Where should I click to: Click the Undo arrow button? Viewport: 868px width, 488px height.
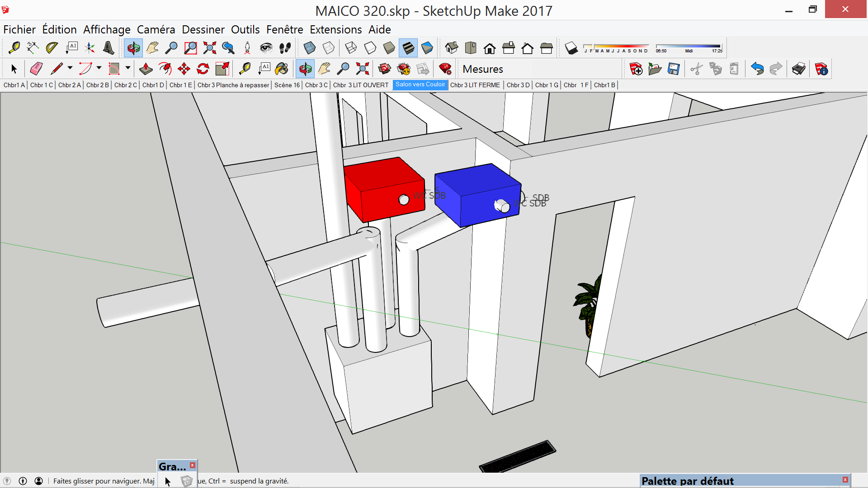(x=757, y=69)
